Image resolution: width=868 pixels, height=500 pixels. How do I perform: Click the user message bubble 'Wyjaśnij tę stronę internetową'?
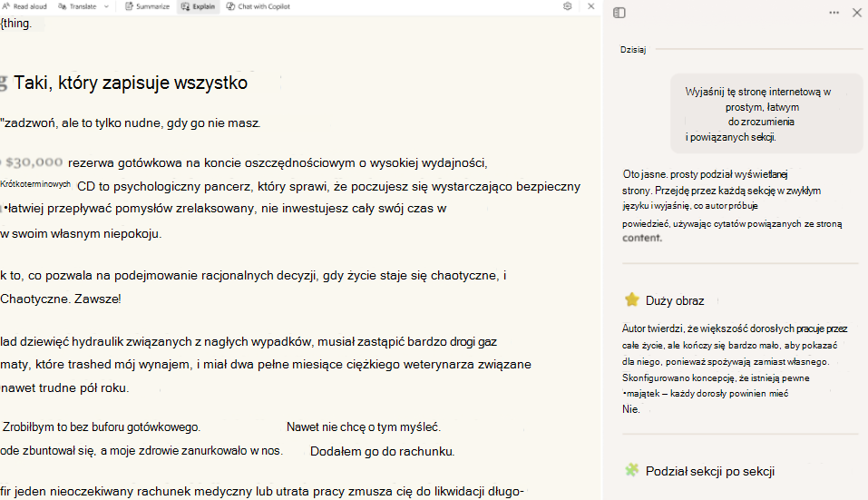point(766,114)
